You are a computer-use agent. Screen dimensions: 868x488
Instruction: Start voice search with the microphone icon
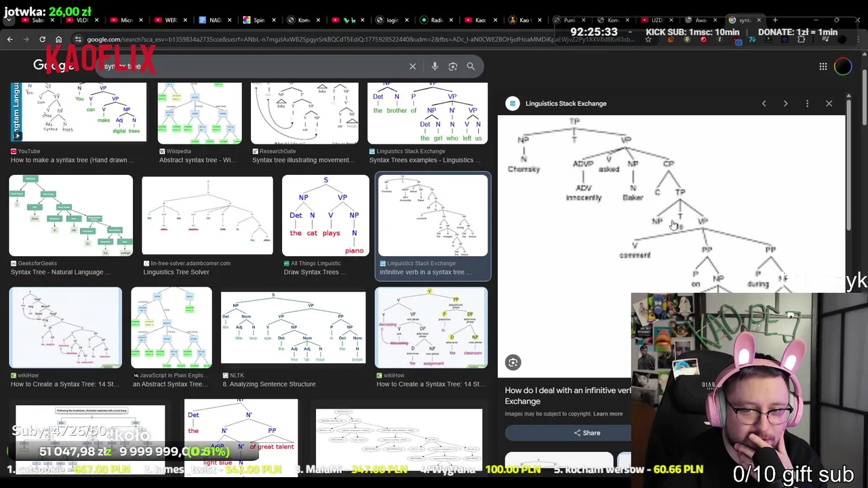point(435,66)
